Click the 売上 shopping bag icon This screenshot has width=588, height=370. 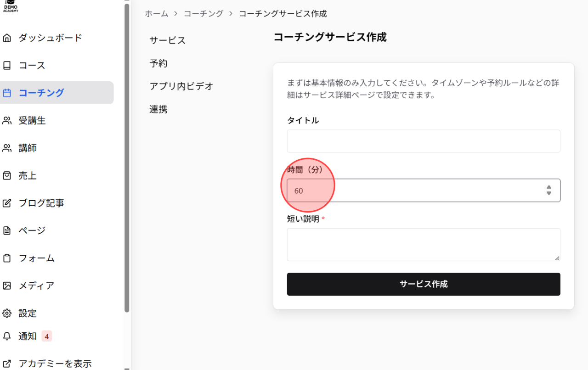point(7,176)
